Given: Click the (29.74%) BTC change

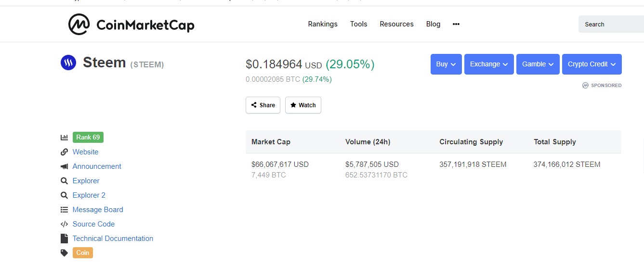Looking at the screenshot, I should (317, 79).
